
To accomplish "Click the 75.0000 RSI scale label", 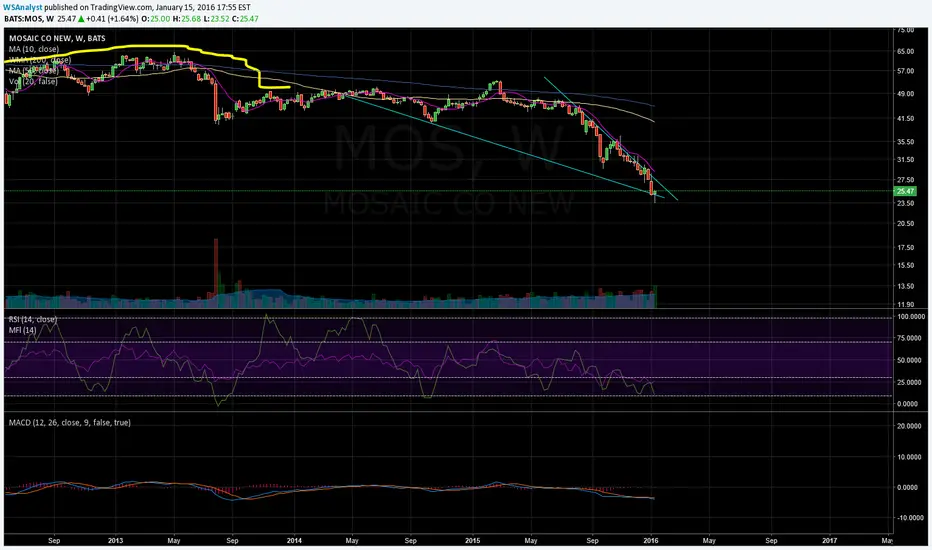I will 911,338.
